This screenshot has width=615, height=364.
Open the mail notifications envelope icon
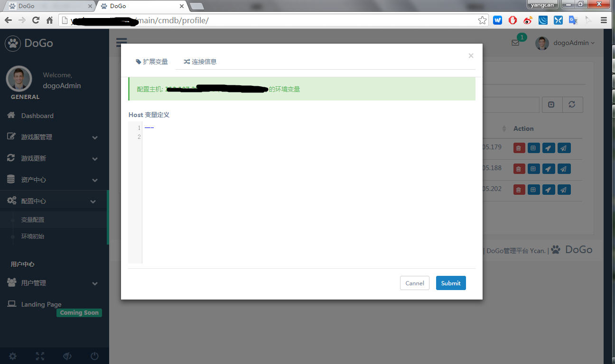[515, 43]
